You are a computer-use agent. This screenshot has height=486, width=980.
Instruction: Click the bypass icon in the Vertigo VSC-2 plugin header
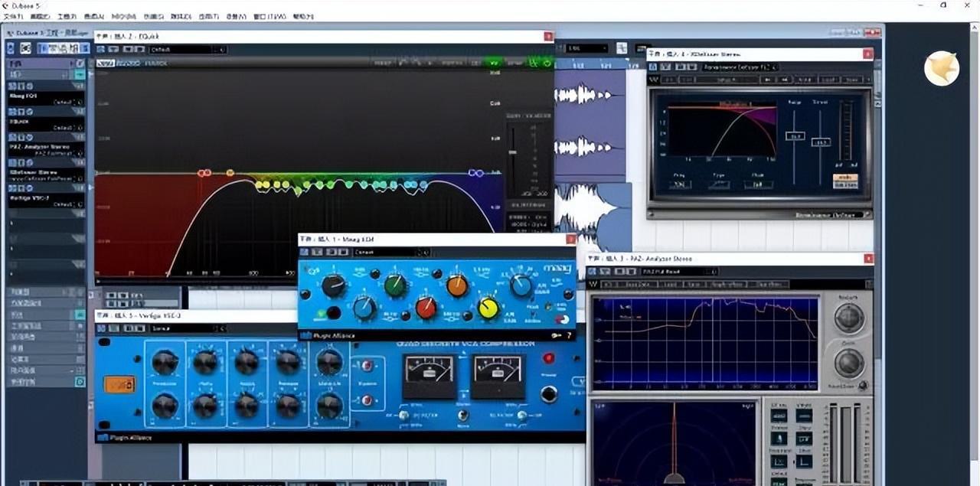coord(101,328)
